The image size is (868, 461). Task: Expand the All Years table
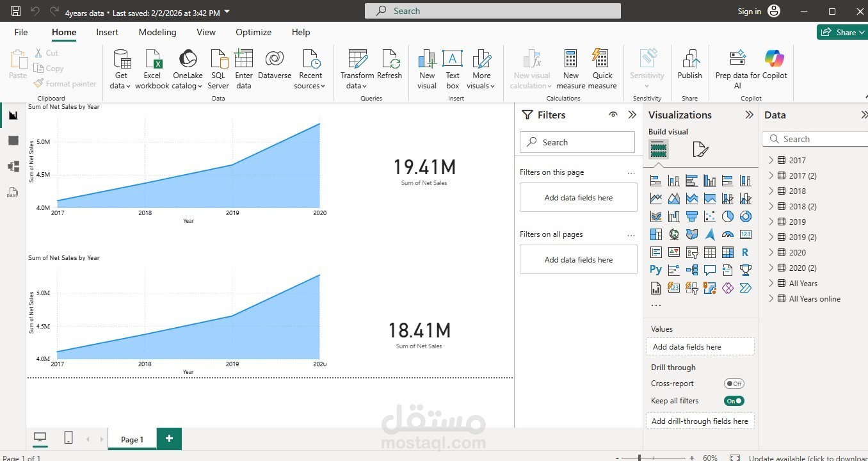pos(772,283)
